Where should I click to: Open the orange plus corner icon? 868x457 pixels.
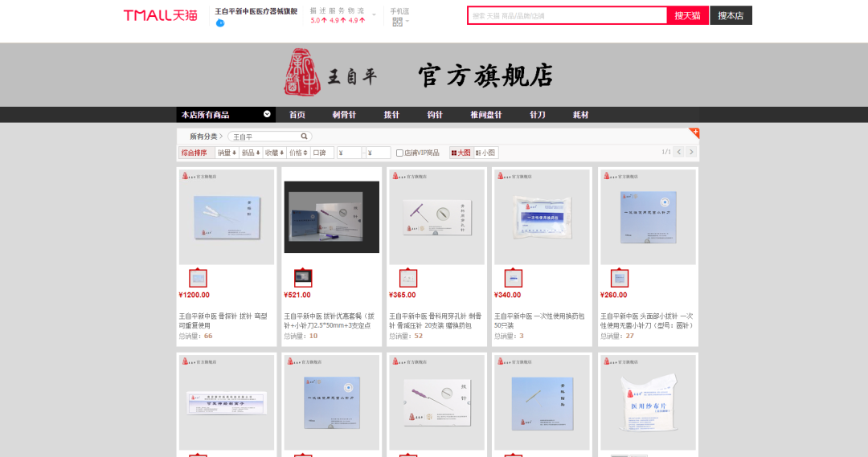point(694,133)
